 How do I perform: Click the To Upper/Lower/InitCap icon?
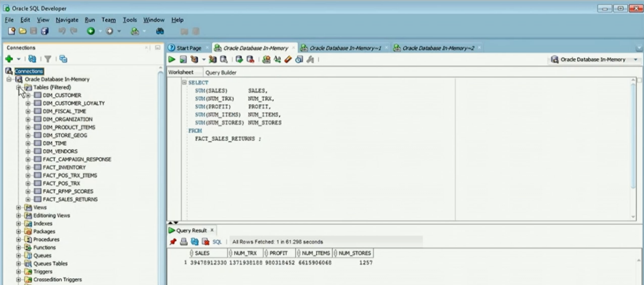click(x=277, y=59)
